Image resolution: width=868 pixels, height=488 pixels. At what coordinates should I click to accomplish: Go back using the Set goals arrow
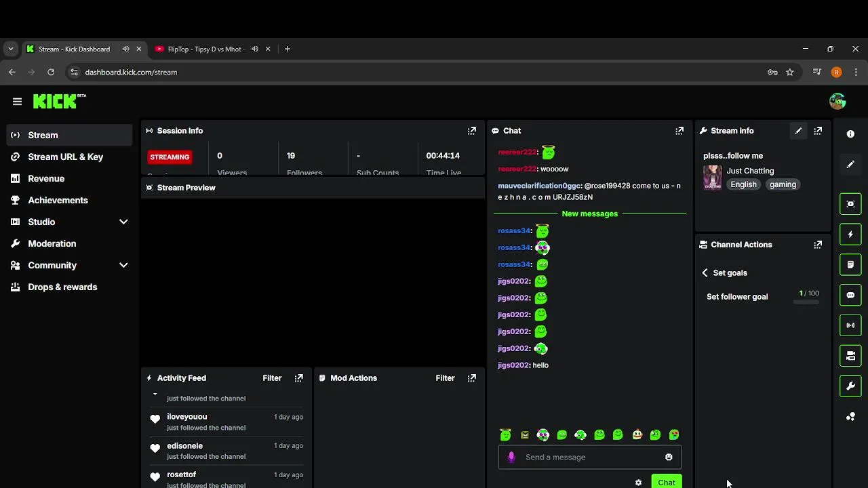point(705,272)
